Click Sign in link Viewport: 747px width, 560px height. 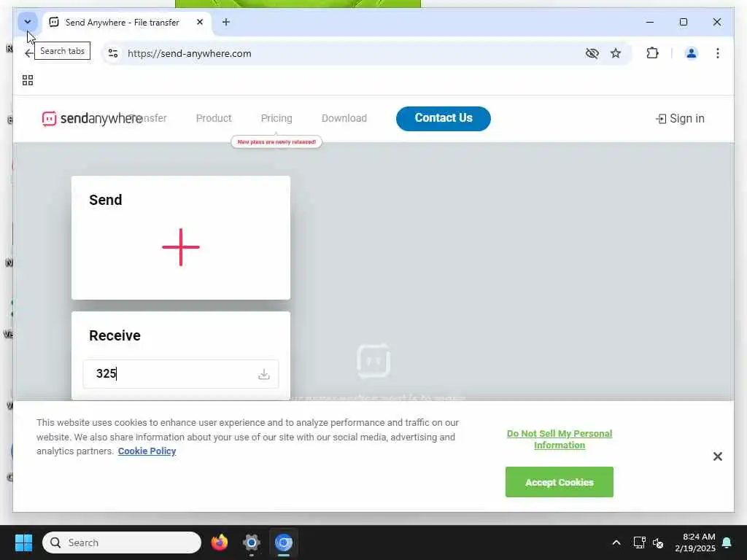(x=680, y=119)
